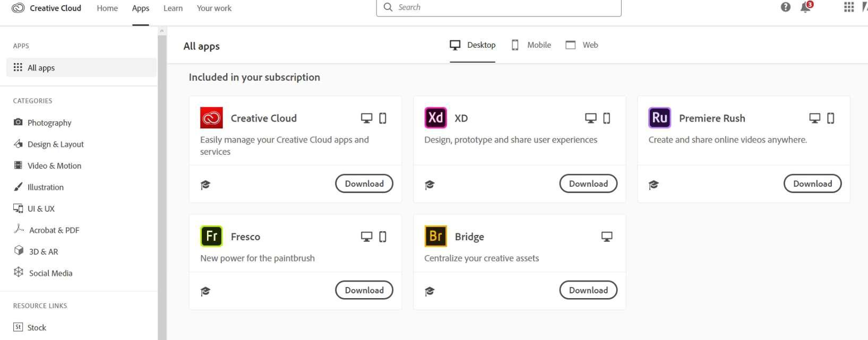868x340 pixels.
Task: Click the Premiere Rush app icon
Action: coord(659,118)
